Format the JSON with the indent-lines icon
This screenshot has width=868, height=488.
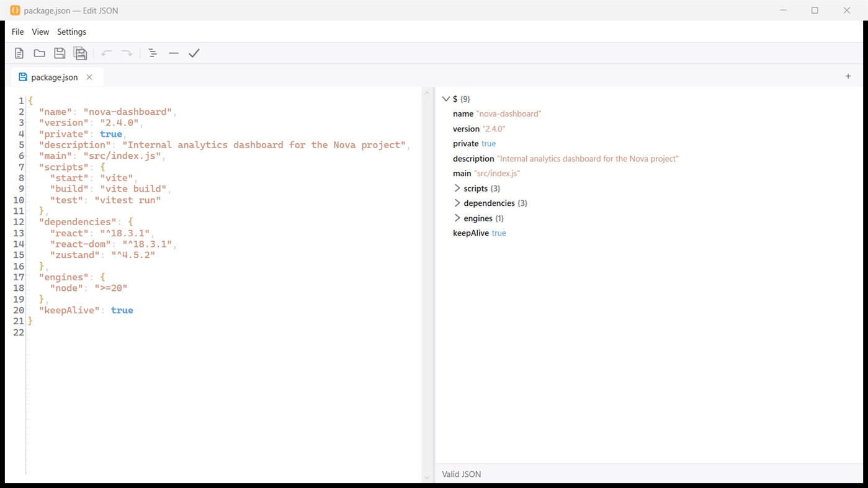(153, 53)
